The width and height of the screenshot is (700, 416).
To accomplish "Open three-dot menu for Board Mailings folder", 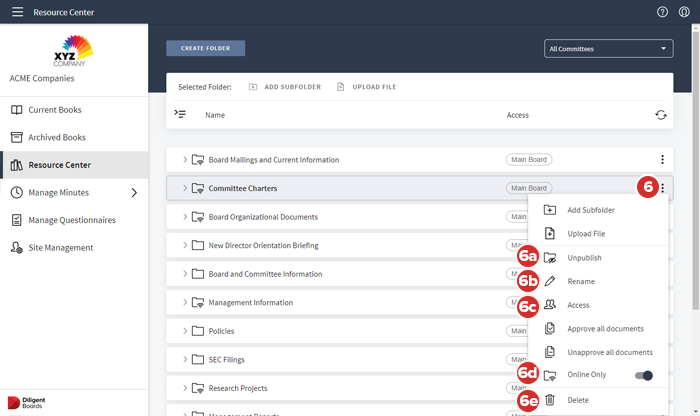I will tap(662, 160).
